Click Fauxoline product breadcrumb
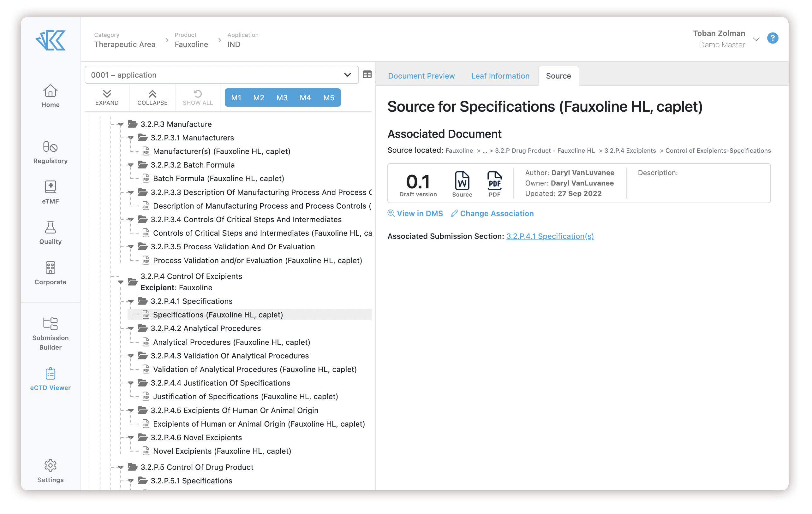 click(191, 44)
